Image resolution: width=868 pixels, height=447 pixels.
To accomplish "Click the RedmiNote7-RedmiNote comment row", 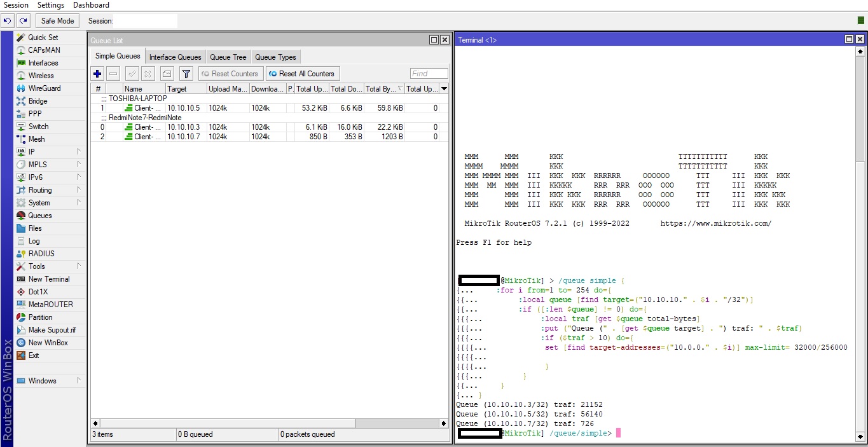I will [269, 118].
